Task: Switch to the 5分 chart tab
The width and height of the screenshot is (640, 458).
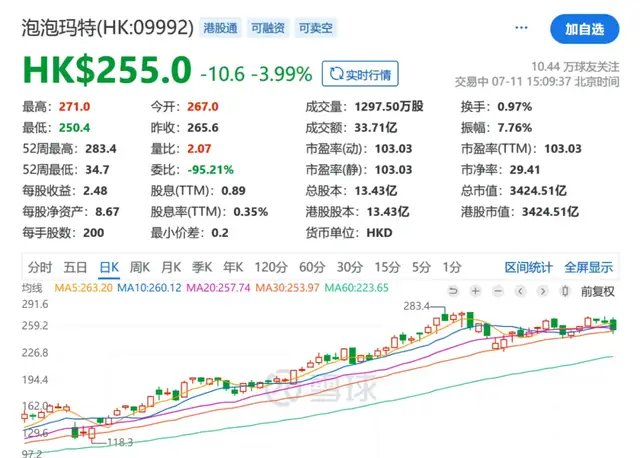Action: [x=421, y=267]
